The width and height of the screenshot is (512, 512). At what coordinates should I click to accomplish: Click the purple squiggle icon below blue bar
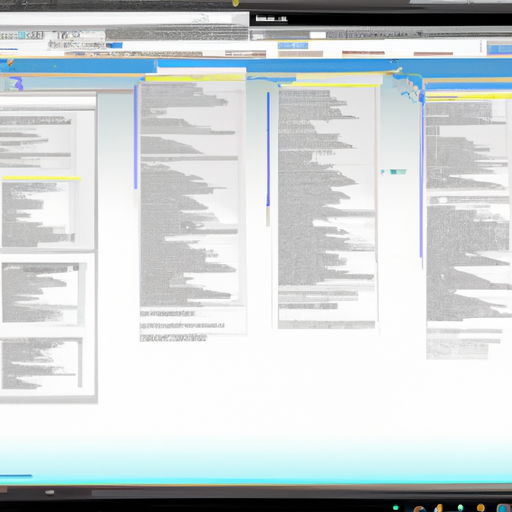coord(18,83)
